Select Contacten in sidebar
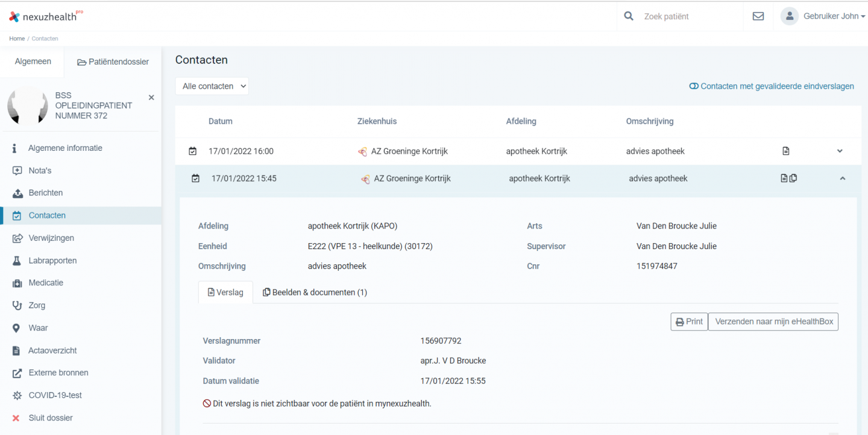Image resolution: width=868 pixels, height=435 pixels. pos(81,215)
